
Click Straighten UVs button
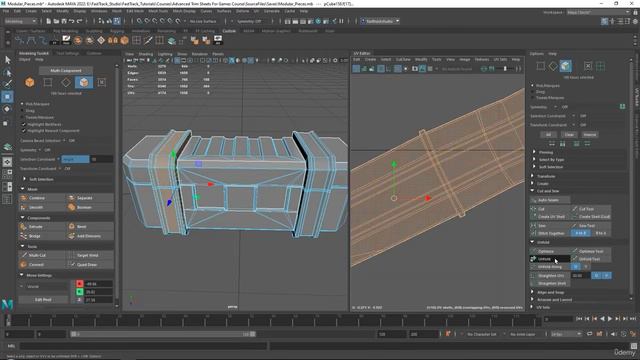click(x=550, y=276)
